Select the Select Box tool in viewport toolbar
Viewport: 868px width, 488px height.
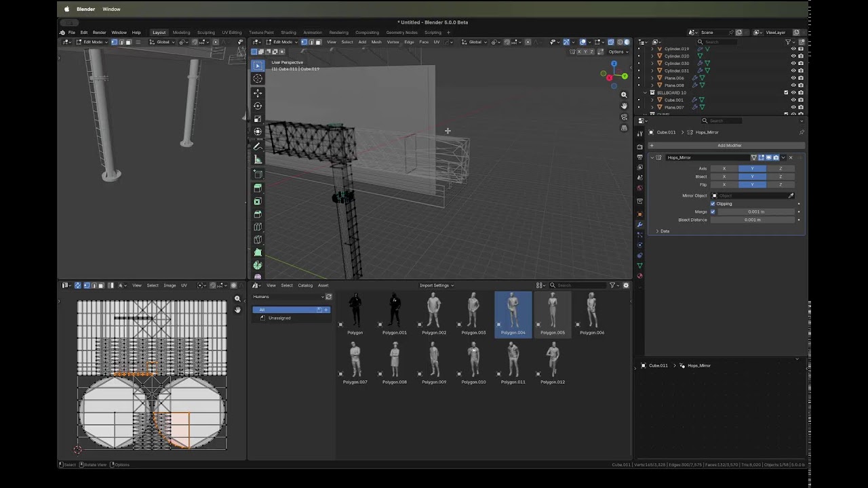coord(258,66)
